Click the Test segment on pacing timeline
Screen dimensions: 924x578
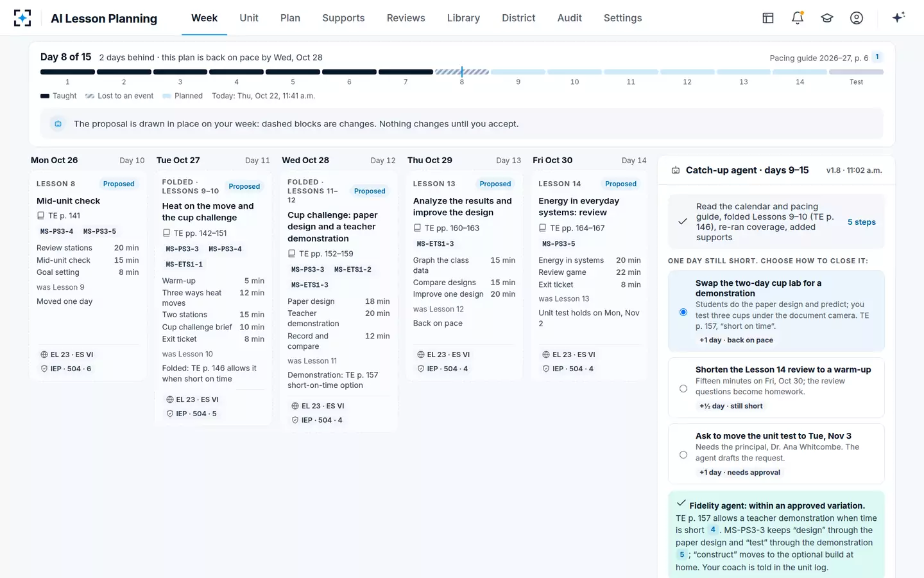[x=856, y=72]
